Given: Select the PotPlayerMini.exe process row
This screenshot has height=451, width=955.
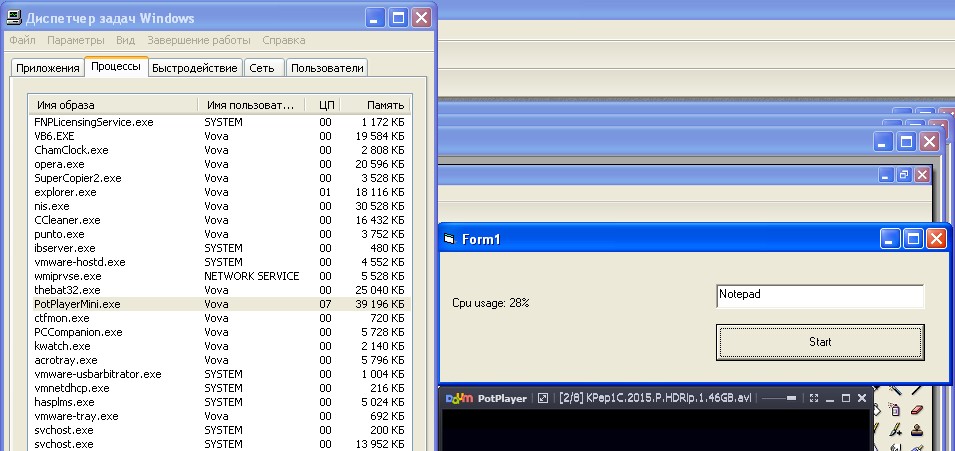Looking at the screenshot, I should click(77, 304).
